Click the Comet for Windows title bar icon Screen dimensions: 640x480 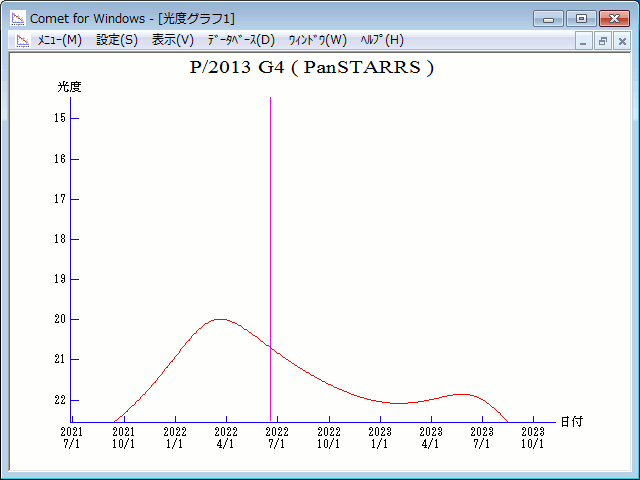click(17, 17)
